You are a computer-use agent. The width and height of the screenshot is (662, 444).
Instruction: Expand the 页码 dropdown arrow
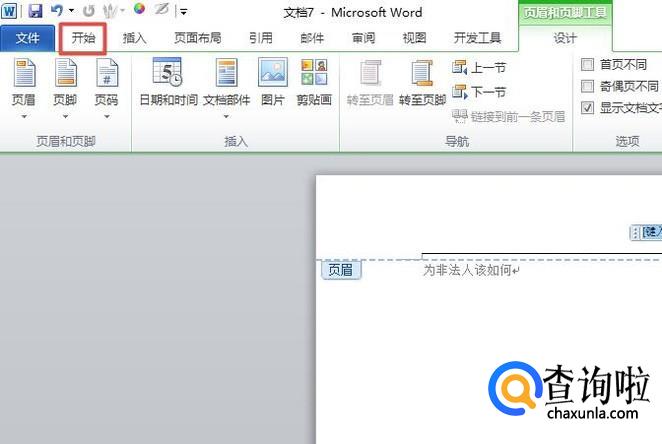[106, 116]
